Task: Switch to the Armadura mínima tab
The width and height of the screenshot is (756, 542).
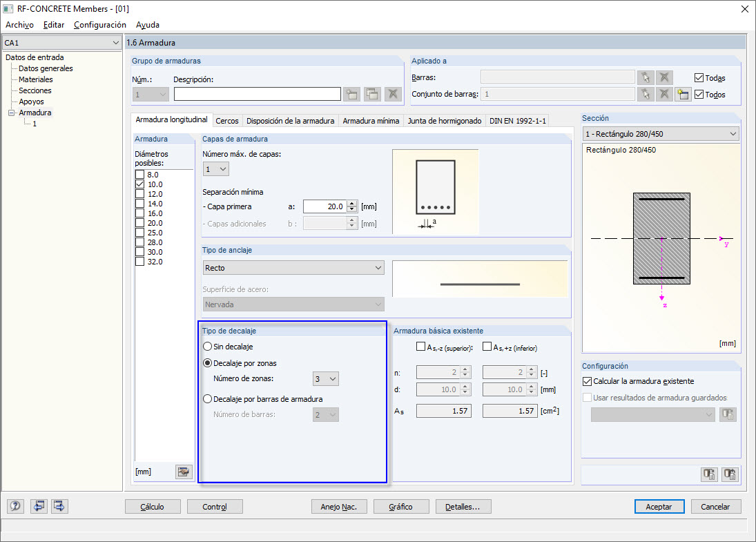Action: pyautogui.click(x=371, y=121)
